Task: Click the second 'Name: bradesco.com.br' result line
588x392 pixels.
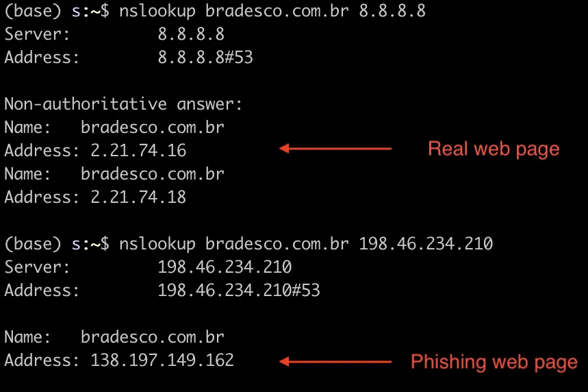Action: pos(114,174)
